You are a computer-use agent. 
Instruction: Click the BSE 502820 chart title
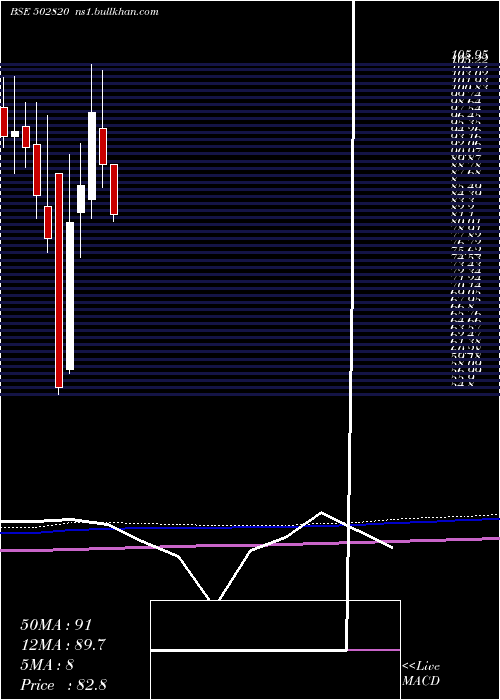[40, 12]
